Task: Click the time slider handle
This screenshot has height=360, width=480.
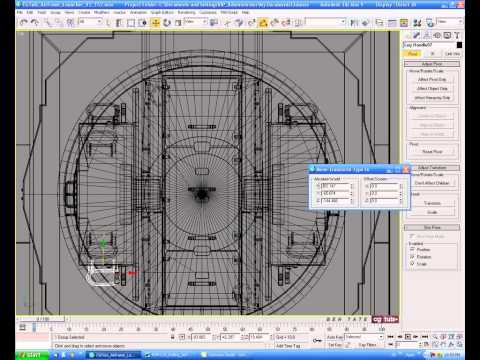Action: pyautogui.click(x=43, y=319)
